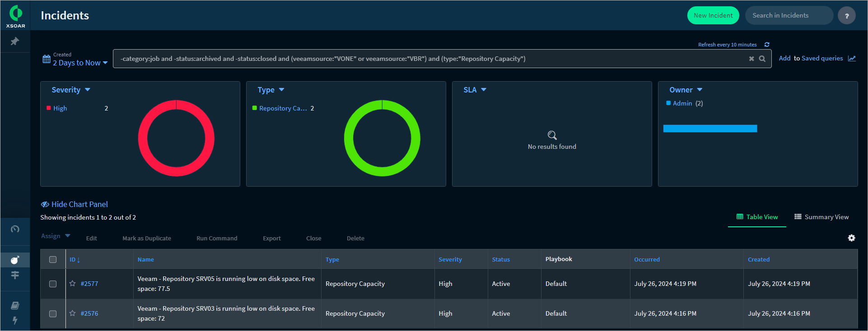Expand the Severity chart dropdown
Image resolution: width=868 pixels, height=331 pixels.
point(71,90)
